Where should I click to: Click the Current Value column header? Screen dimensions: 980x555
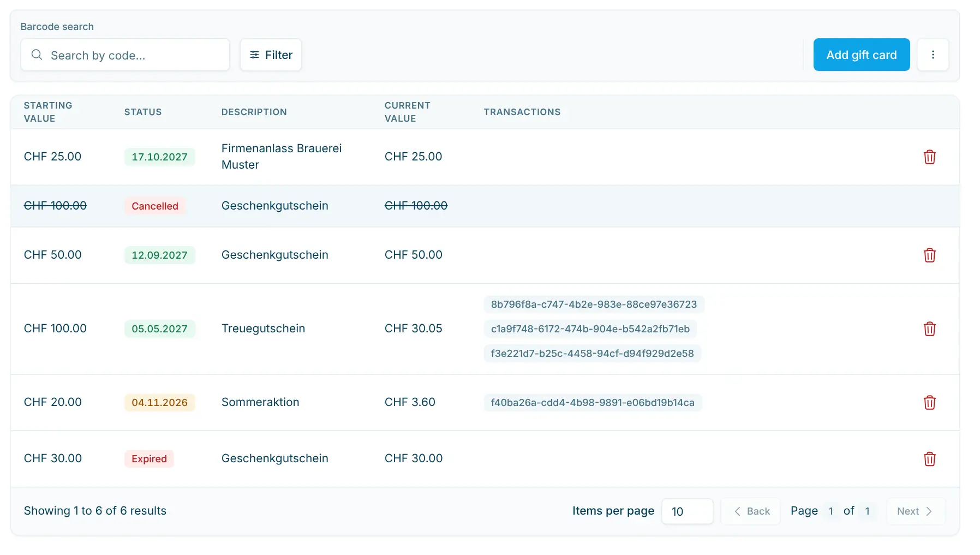pyautogui.click(x=407, y=112)
